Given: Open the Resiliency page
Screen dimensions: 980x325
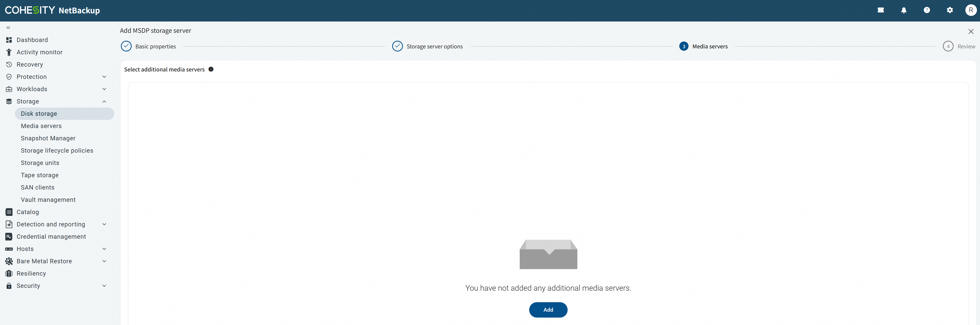Looking at the screenshot, I should [31, 274].
